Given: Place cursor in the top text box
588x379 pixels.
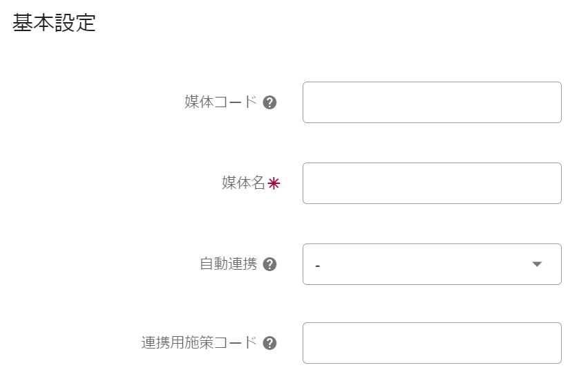Looking at the screenshot, I should click(x=431, y=102).
